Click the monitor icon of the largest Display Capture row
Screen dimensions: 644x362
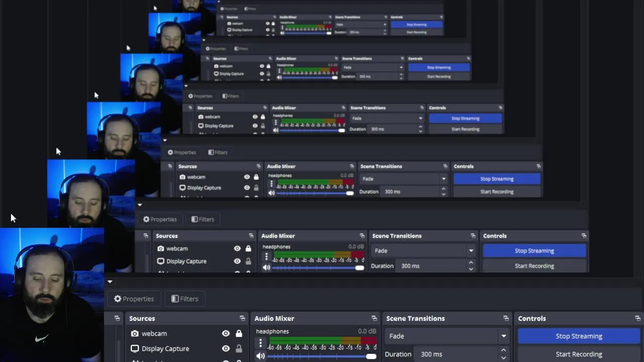click(x=135, y=348)
